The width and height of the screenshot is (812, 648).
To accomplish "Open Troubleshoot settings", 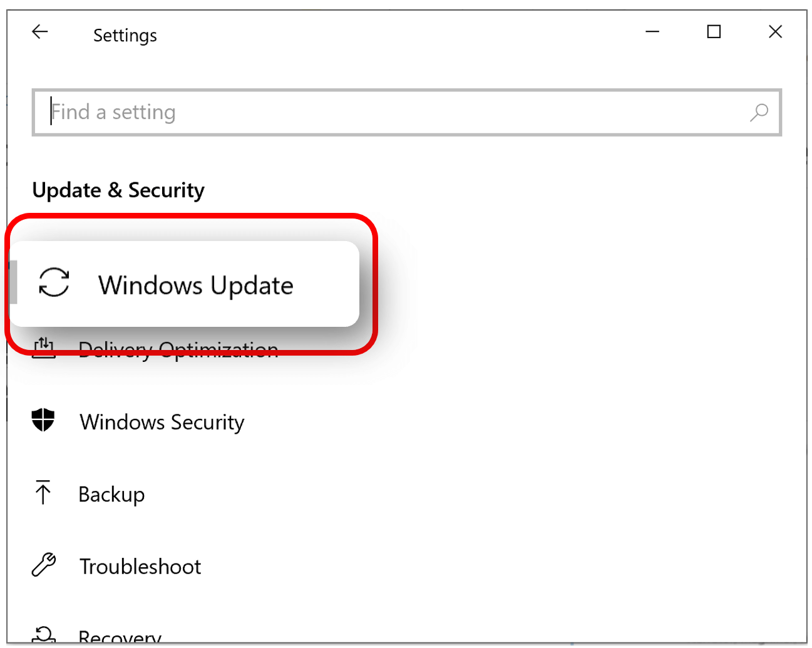I will [140, 565].
